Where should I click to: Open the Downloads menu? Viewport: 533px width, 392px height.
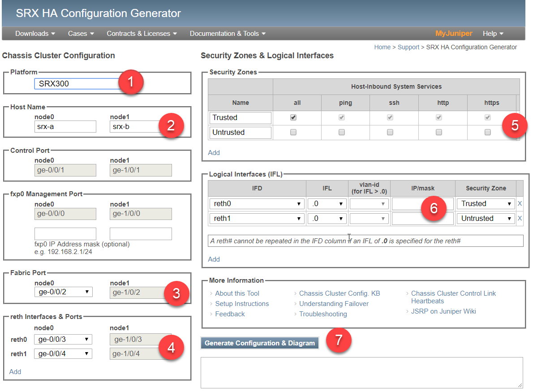[x=35, y=34]
